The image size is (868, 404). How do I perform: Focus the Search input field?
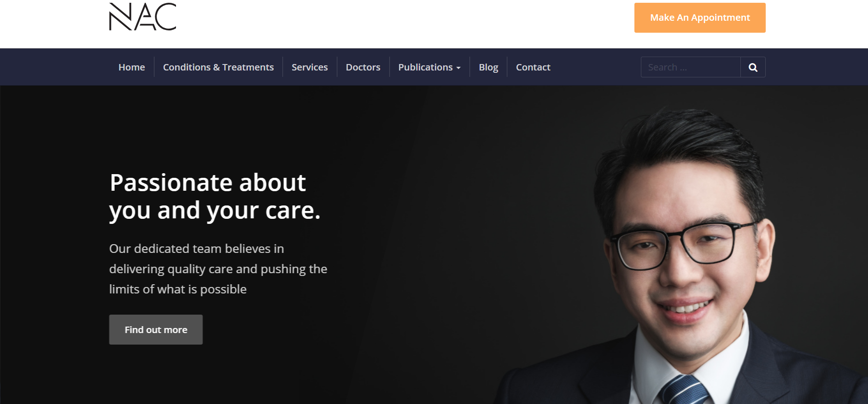(x=691, y=67)
